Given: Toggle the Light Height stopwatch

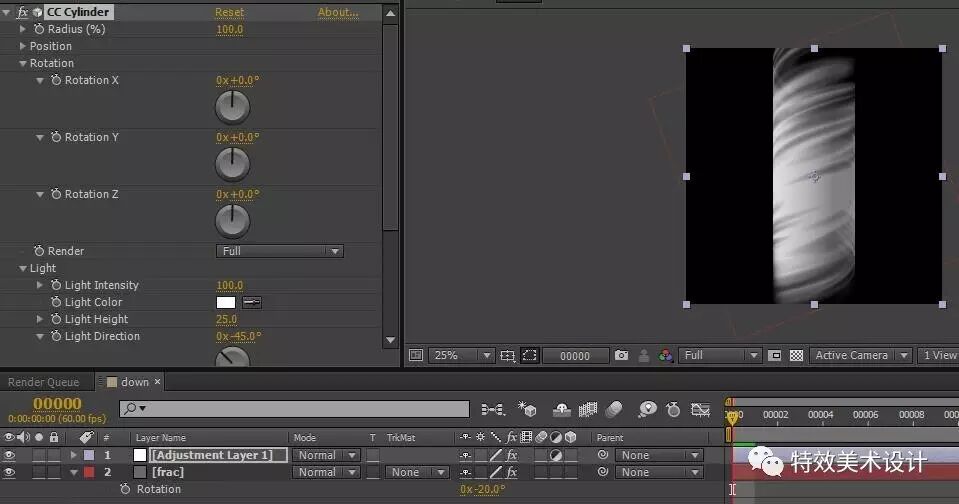Looking at the screenshot, I should click(56, 319).
